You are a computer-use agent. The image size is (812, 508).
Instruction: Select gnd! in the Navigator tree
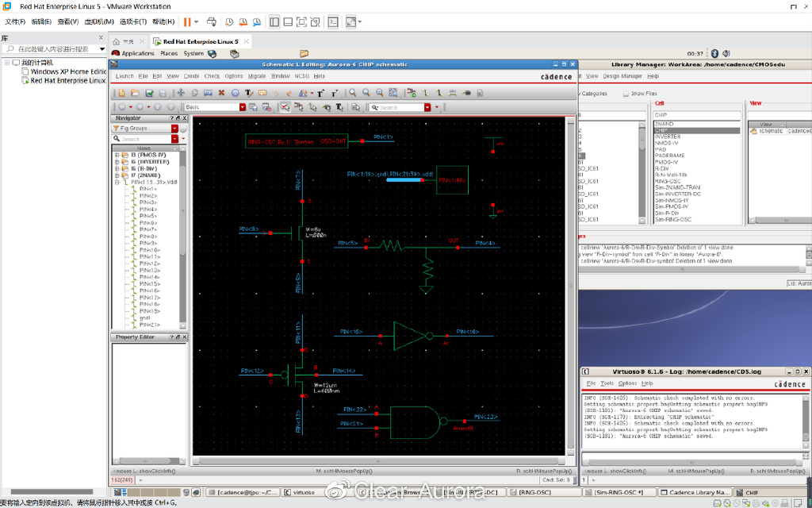point(145,317)
